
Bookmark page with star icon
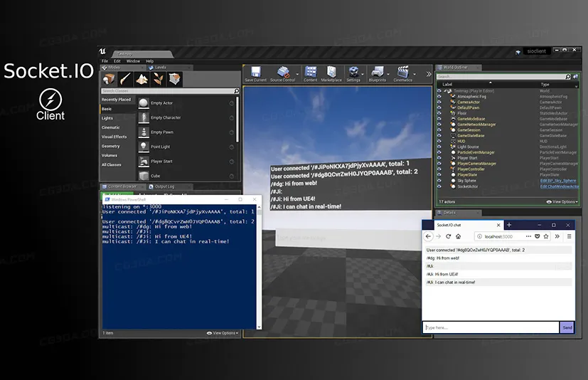[546, 236]
